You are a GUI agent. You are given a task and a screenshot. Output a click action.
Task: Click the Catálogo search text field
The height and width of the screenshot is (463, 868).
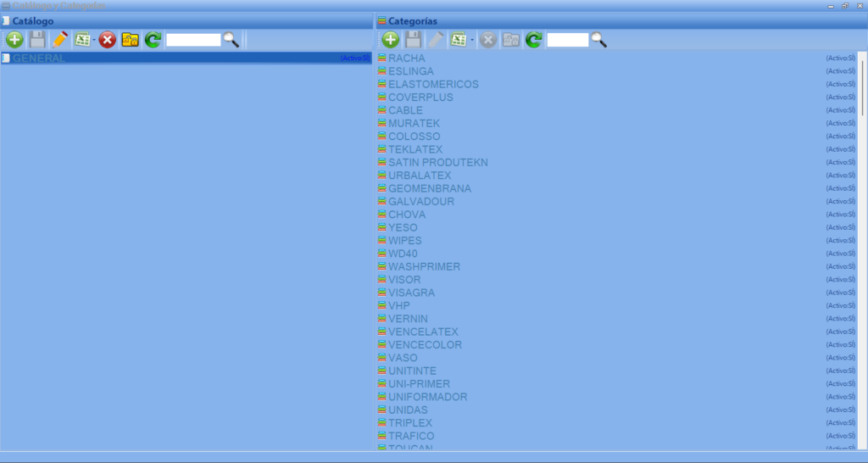(194, 40)
